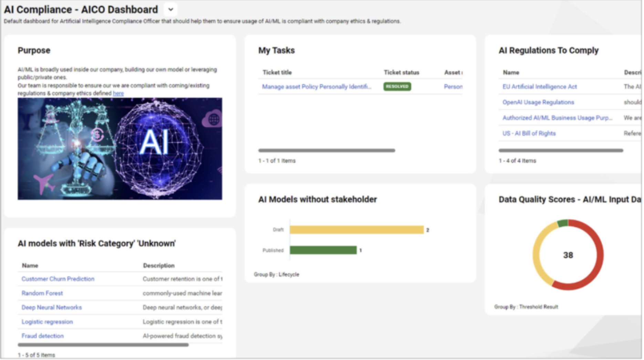Click 'Group By : Threshold Result' label
The image size is (644, 360).
pos(526,307)
